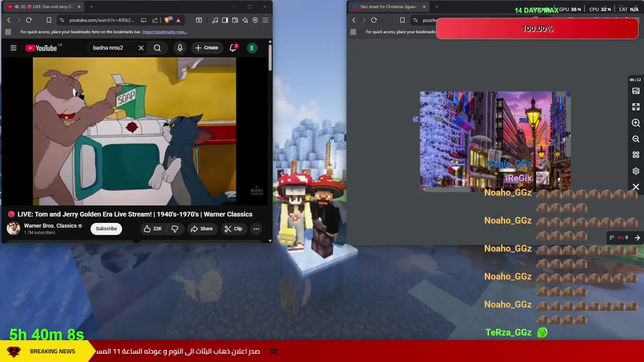Toggle puzzle fullscreen mode
Screen dimensions: 644x362
636,107
